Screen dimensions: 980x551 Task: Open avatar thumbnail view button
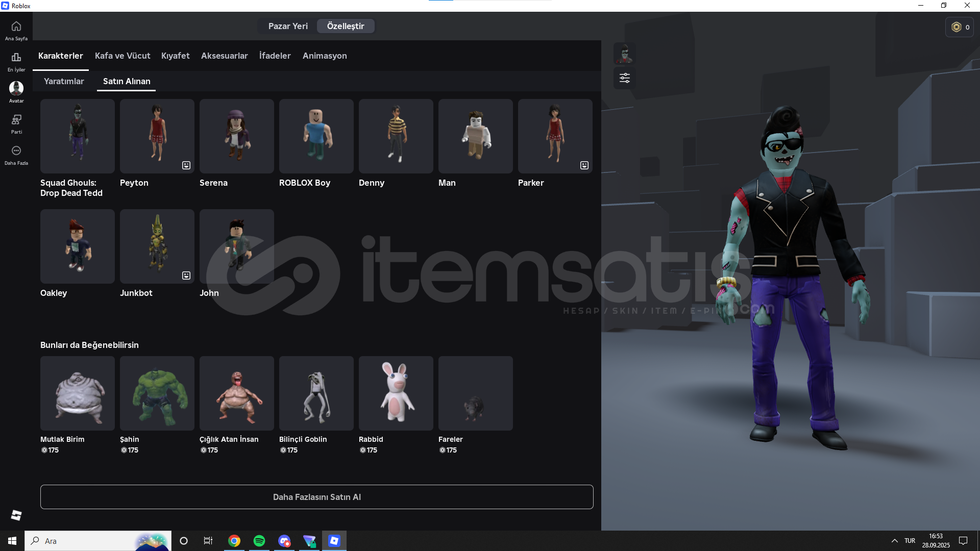coord(624,54)
